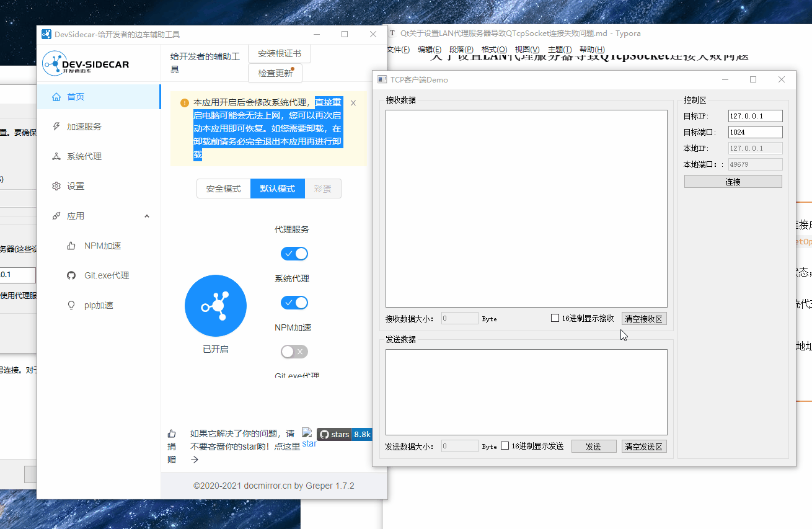Collapse the 应用 section chevron
The width and height of the screenshot is (812, 529).
click(x=146, y=215)
